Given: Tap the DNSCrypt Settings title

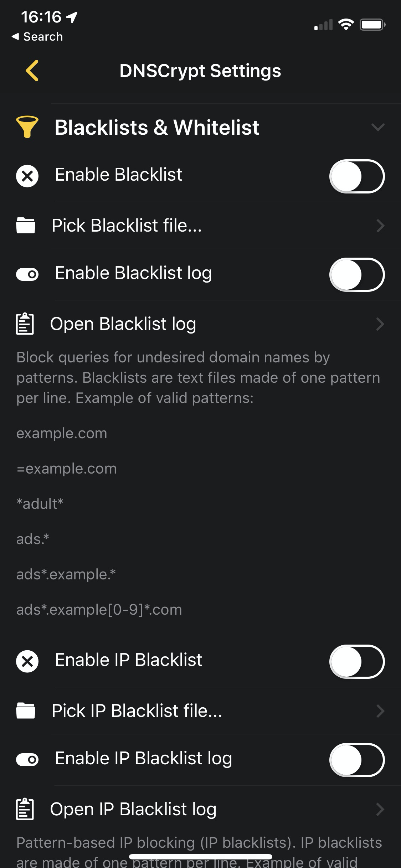Looking at the screenshot, I should [x=200, y=70].
